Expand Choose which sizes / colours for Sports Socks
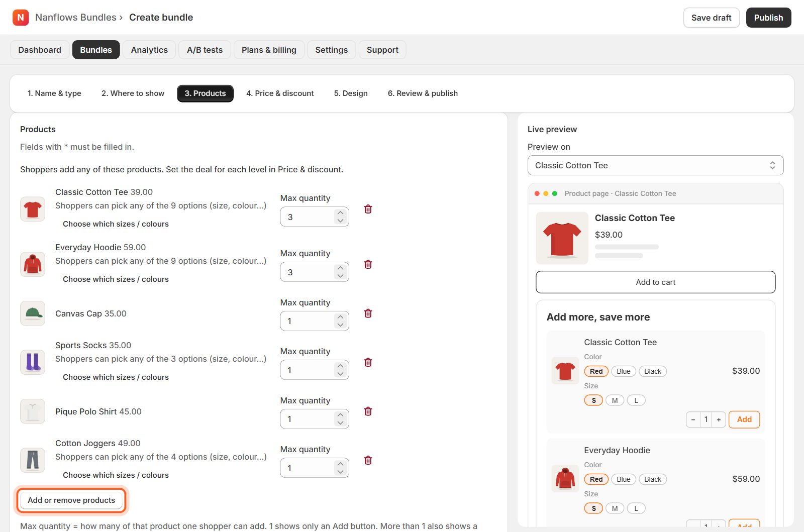The width and height of the screenshot is (804, 532). pyautogui.click(x=116, y=377)
